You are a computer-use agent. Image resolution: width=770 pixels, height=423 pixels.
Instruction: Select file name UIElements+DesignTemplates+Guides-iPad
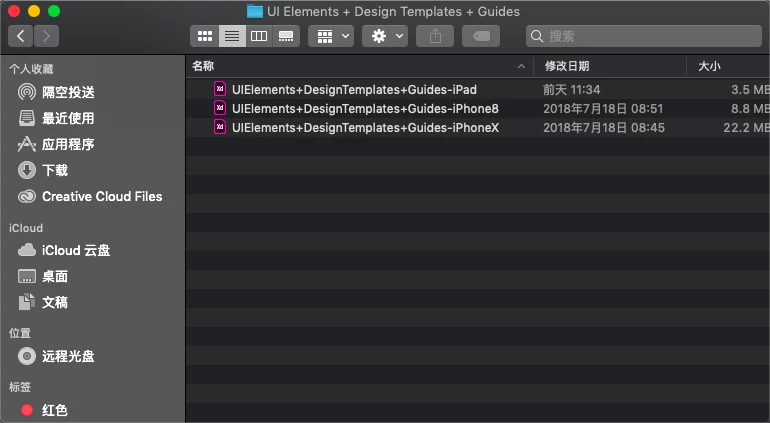354,89
